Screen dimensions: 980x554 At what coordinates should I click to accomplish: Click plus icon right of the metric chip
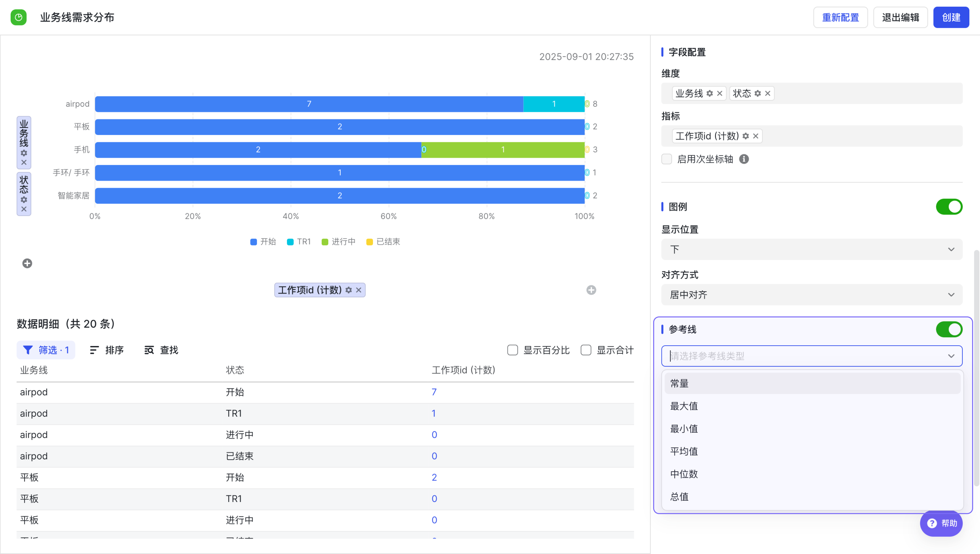point(591,290)
